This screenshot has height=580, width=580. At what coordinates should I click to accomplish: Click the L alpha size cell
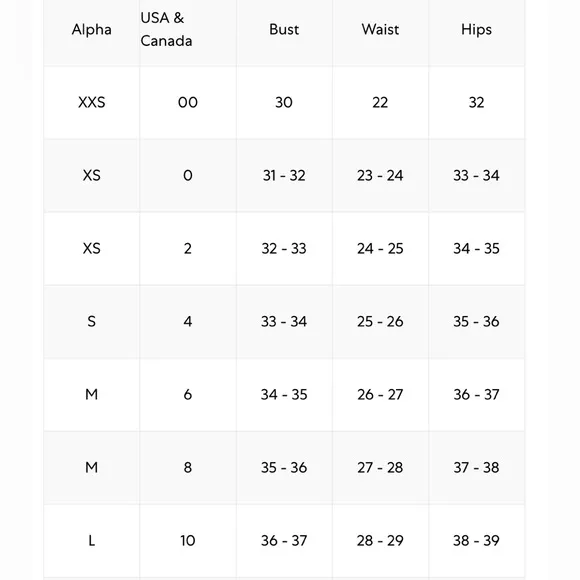coord(92,540)
